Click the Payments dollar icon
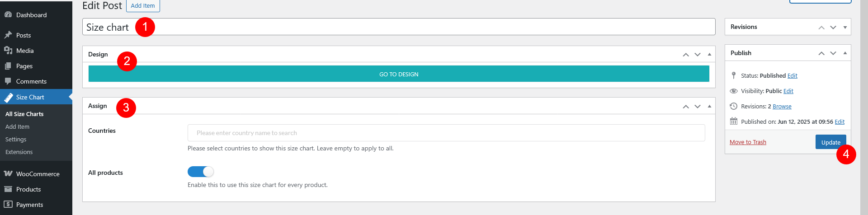The width and height of the screenshot is (868, 215). pyautogui.click(x=8, y=205)
